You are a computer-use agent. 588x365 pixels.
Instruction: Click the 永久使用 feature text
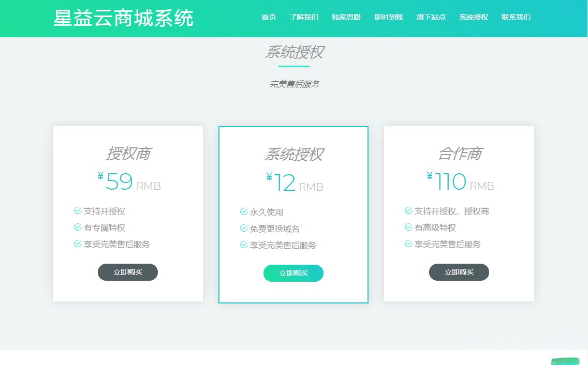coord(266,212)
